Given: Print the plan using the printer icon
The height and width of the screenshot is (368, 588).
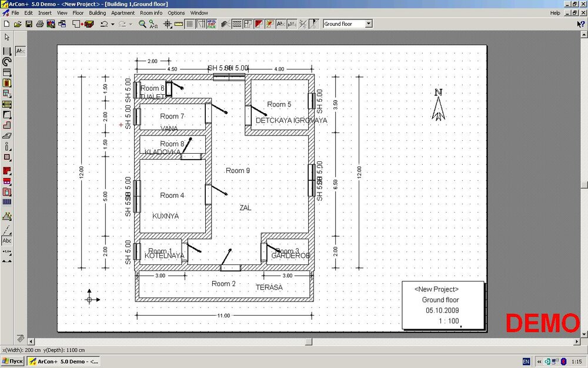Looking at the screenshot, I should point(40,24).
